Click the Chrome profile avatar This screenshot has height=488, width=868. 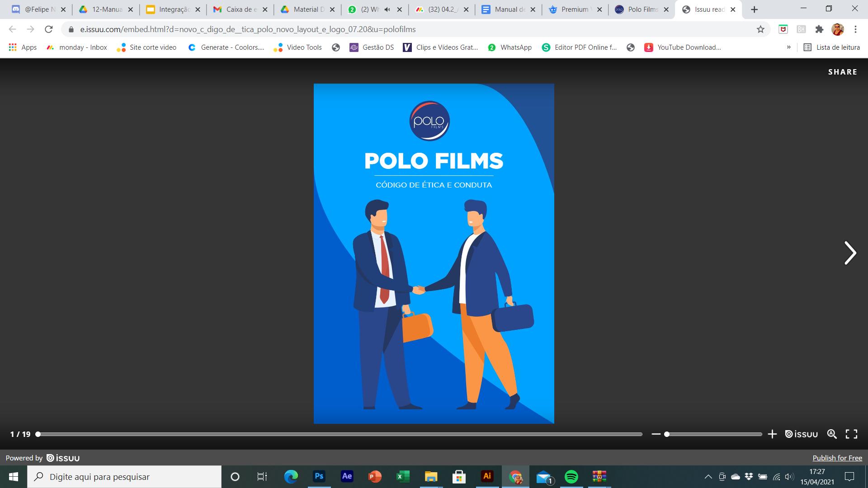click(x=838, y=29)
